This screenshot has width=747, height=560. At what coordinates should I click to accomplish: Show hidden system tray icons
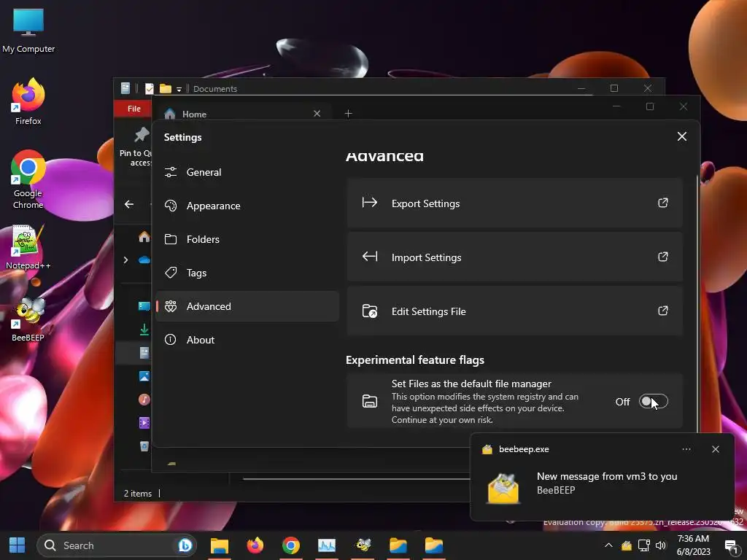click(x=608, y=545)
